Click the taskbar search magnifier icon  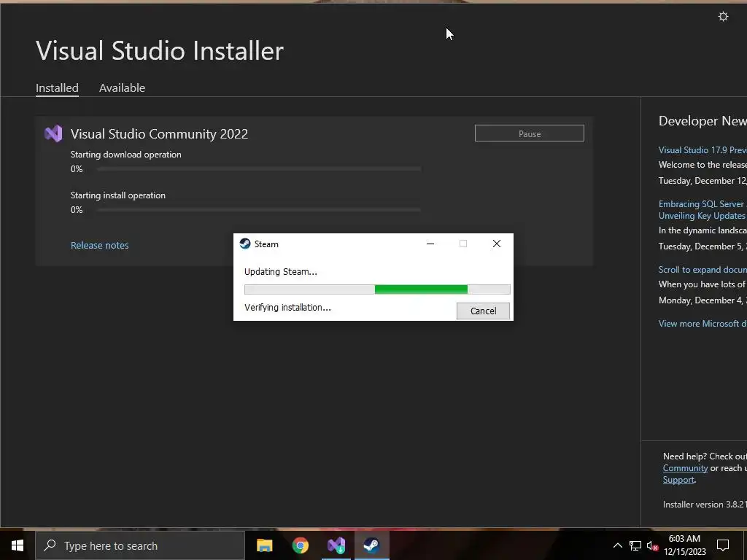[50, 545]
